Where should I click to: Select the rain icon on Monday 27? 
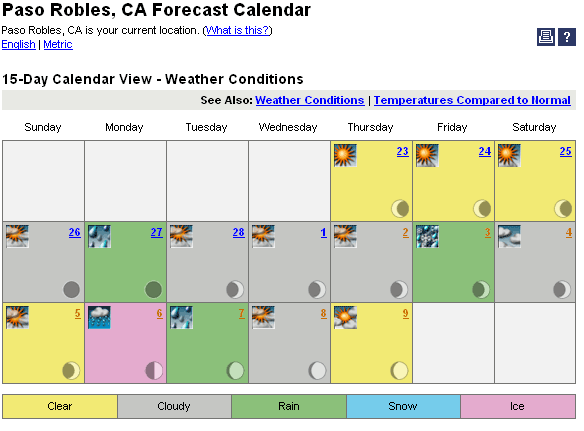[x=99, y=236]
